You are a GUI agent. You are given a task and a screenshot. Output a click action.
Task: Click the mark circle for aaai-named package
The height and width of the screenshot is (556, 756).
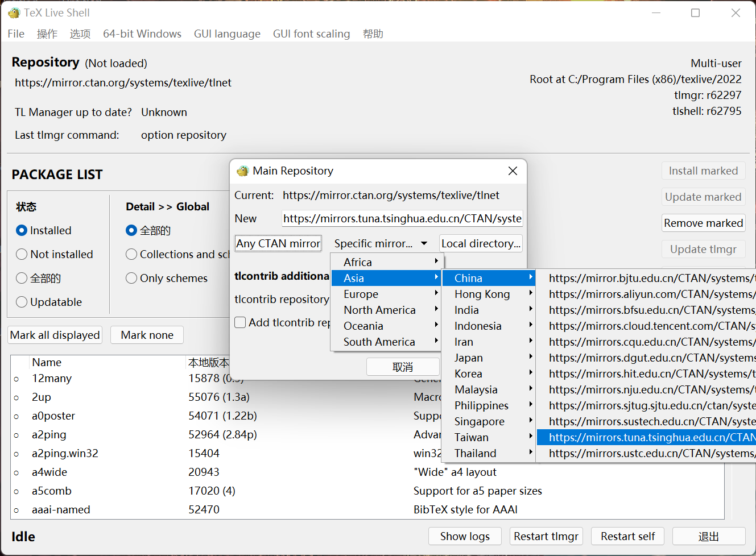tap(16, 510)
